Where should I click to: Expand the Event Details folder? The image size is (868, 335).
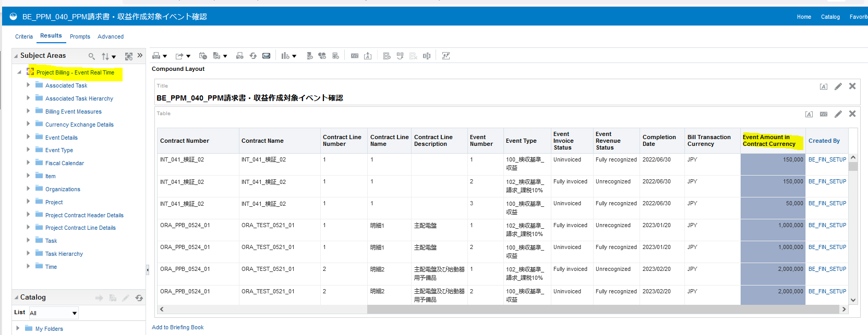[28, 137]
